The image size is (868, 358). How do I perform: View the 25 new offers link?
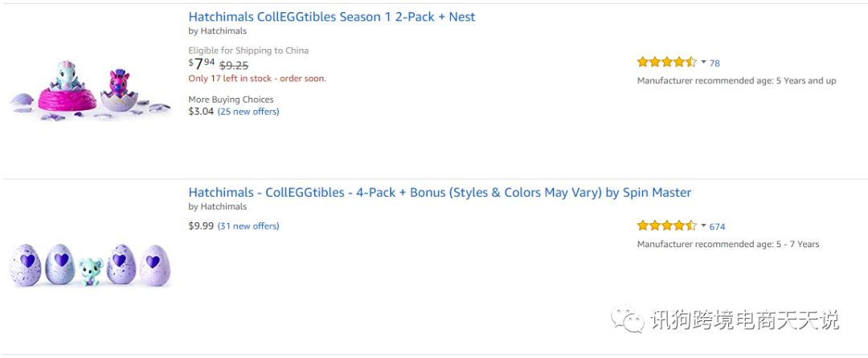tap(248, 112)
